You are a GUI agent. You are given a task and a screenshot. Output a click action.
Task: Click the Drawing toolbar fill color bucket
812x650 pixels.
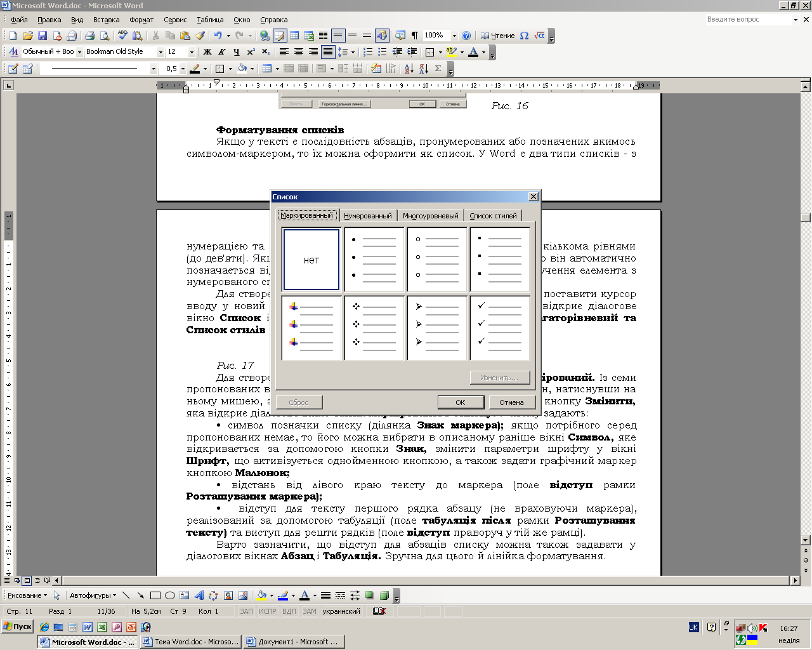(261, 595)
